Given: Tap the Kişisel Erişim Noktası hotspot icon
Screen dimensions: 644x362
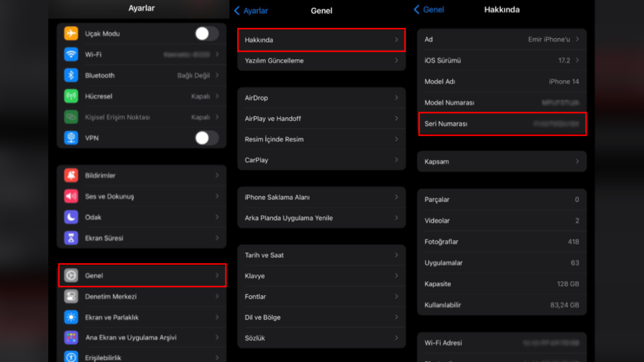Looking at the screenshot, I should (x=71, y=117).
